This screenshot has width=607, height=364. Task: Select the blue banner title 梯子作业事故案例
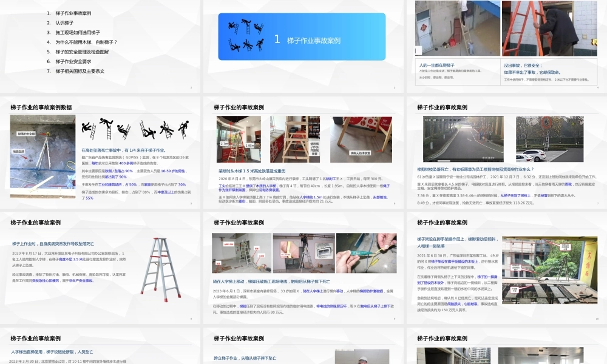tap(314, 40)
